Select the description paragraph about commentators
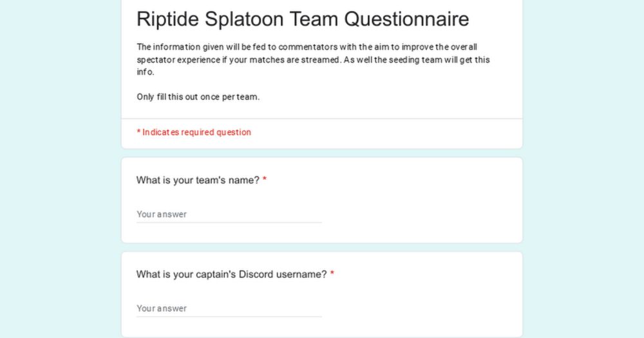The image size is (644, 338). [x=313, y=59]
